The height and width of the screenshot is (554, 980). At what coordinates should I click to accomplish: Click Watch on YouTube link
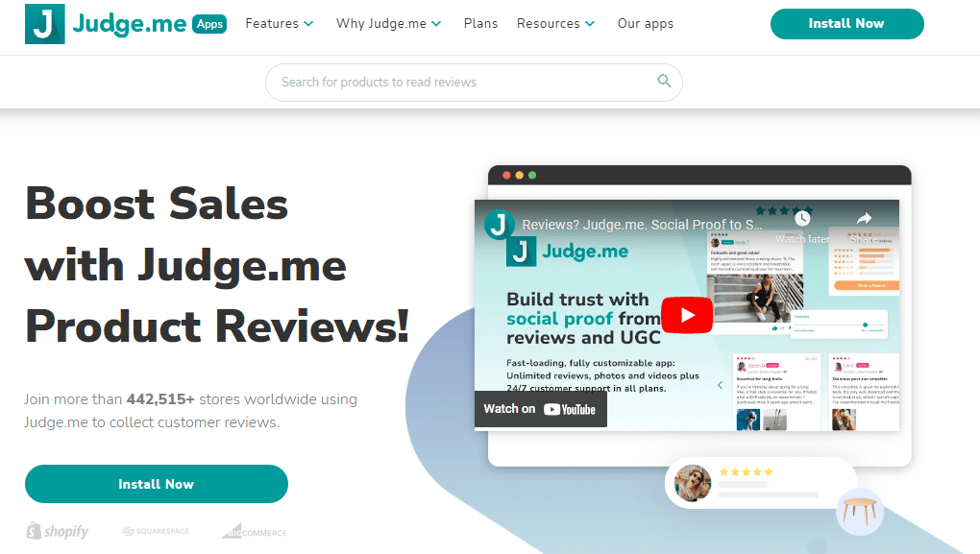(x=540, y=409)
